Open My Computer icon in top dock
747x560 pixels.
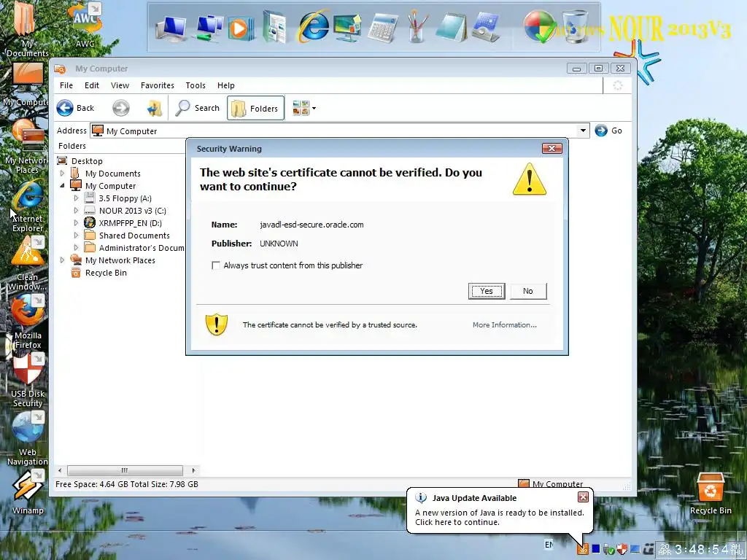tap(171, 28)
